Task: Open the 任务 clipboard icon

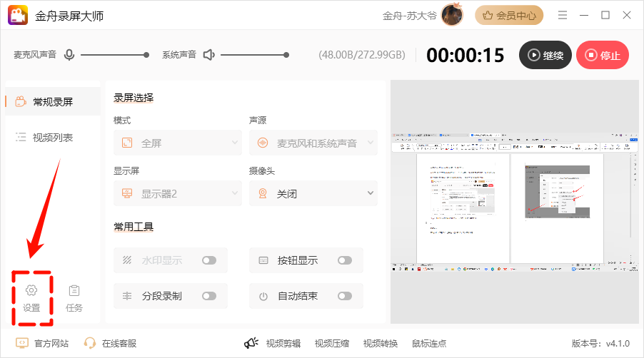Action: point(74,290)
